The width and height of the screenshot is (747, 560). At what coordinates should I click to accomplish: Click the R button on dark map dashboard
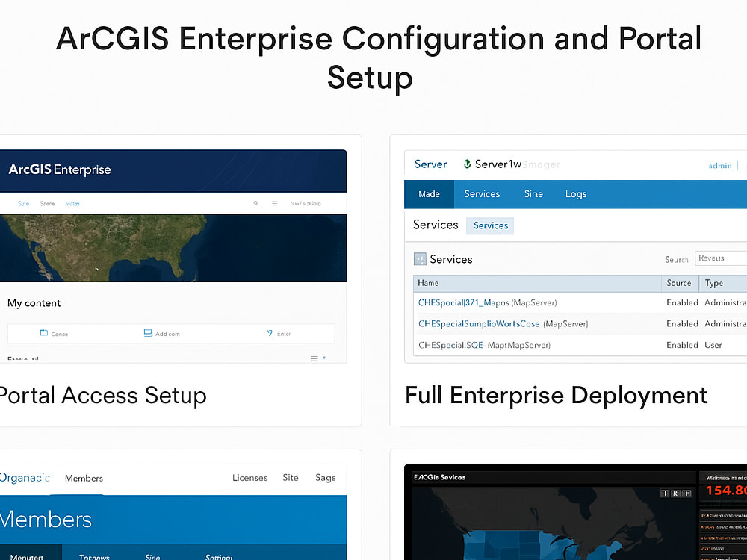coord(675,494)
